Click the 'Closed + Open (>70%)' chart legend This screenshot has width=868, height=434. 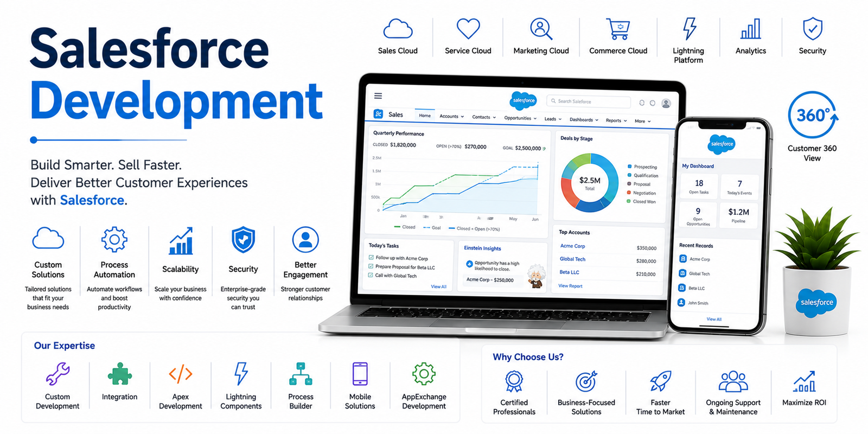click(x=474, y=228)
